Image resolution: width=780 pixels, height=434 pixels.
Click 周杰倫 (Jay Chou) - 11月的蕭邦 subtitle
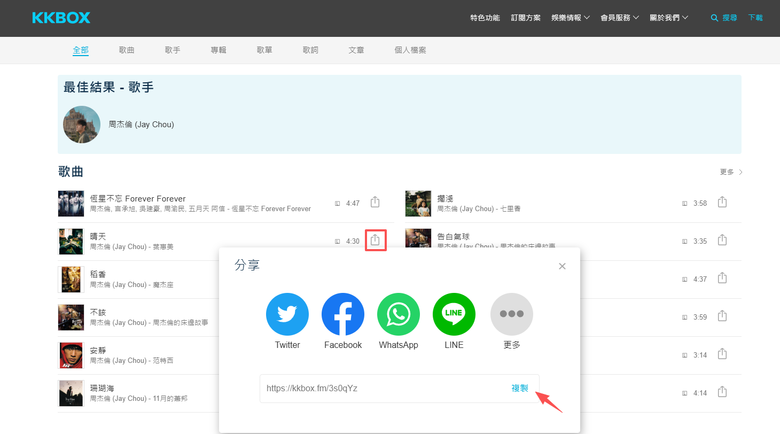[x=139, y=398]
